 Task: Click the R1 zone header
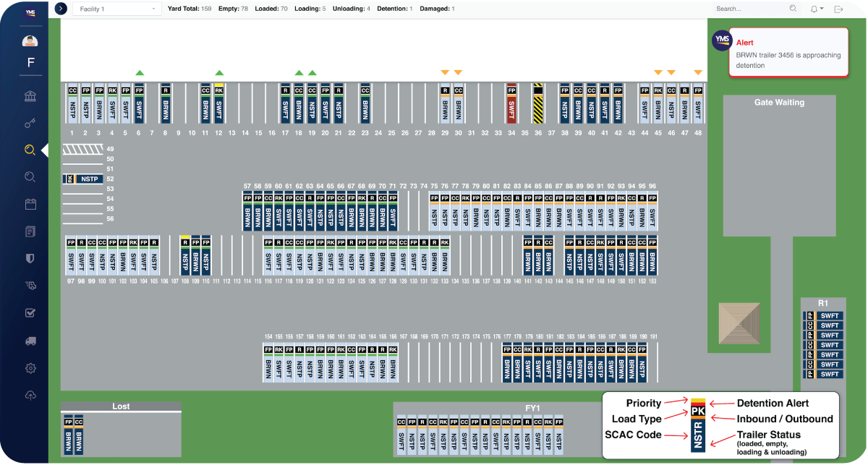(x=822, y=304)
